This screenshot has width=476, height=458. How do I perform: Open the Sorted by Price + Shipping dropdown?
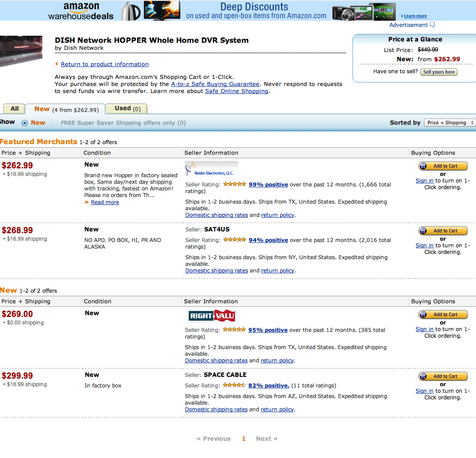point(449,123)
